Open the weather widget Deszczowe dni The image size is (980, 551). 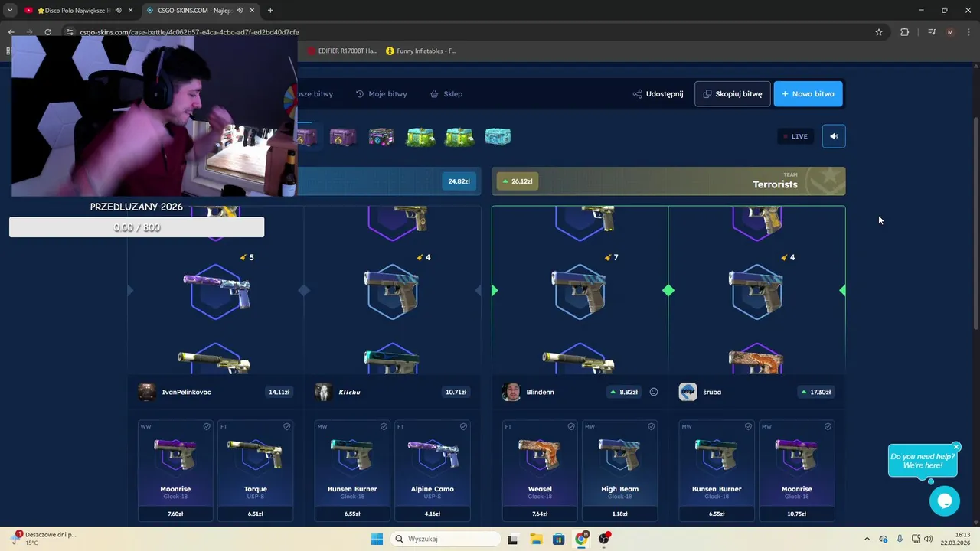44,538
